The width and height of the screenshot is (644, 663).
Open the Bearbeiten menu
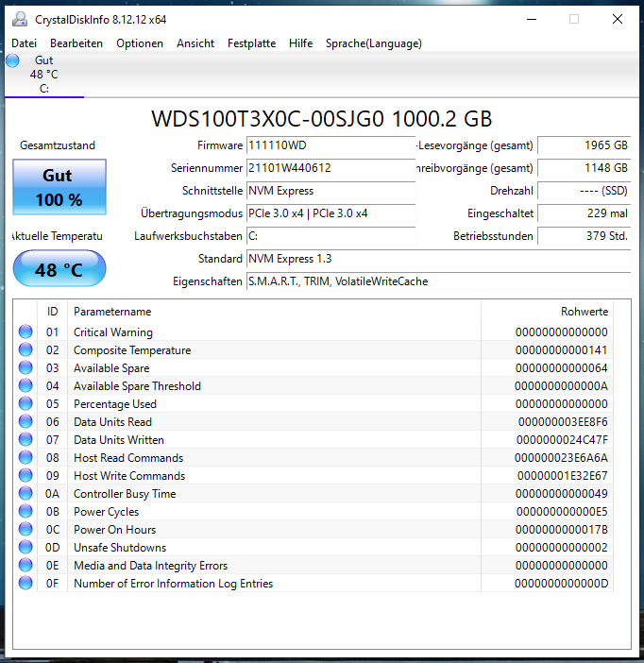coord(76,43)
